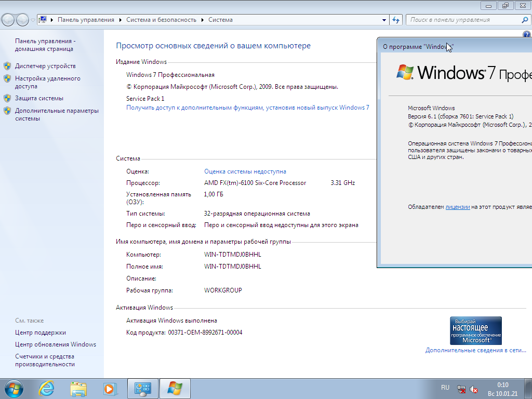
Task: Click the processor name AMD FX(tm)-6100
Action: coord(255,183)
